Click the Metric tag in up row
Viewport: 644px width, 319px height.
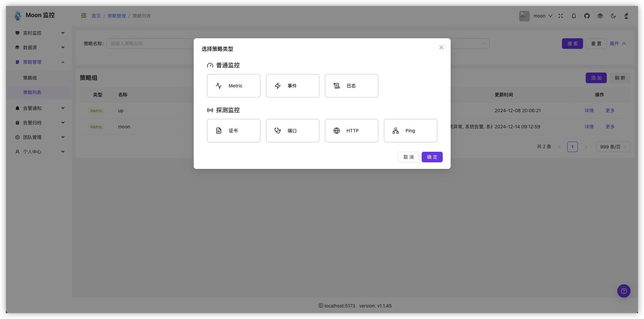[x=96, y=111]
